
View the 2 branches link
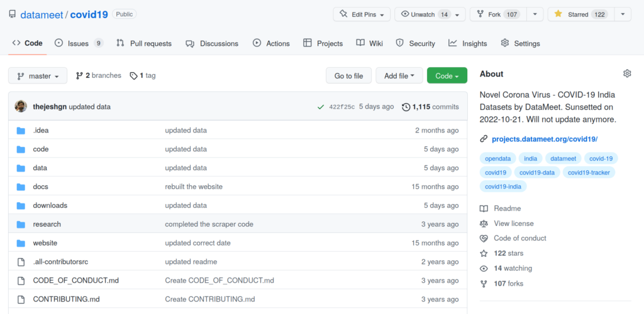[99, 75]
